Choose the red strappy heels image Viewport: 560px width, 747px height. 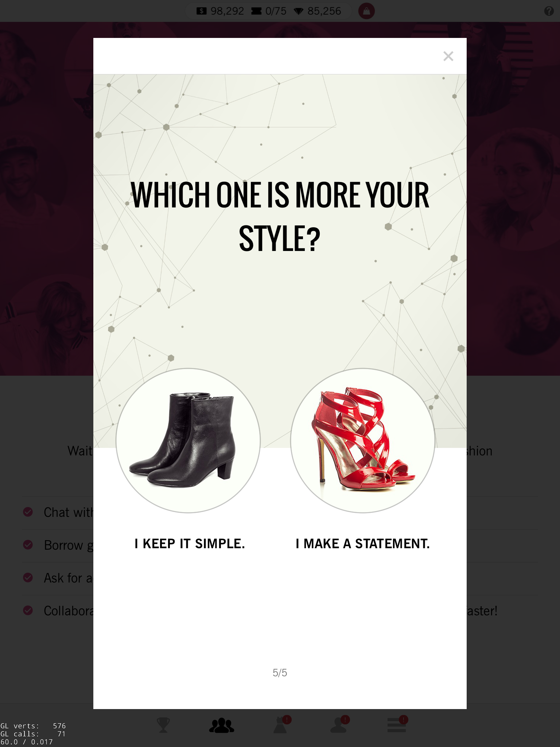[363, 441]
